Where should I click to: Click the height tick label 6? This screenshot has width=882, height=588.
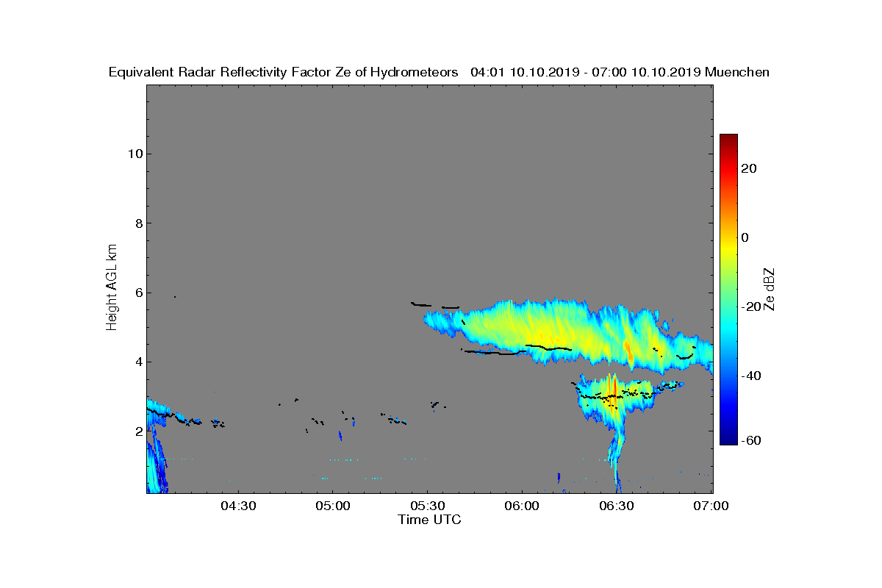(x=137, y=293)
